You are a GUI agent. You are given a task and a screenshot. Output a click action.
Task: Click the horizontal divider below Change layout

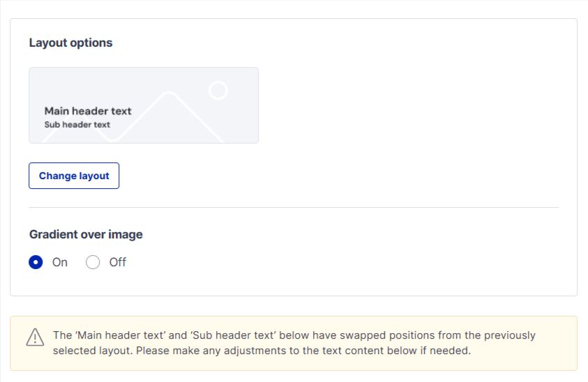[x=294, y=207]
